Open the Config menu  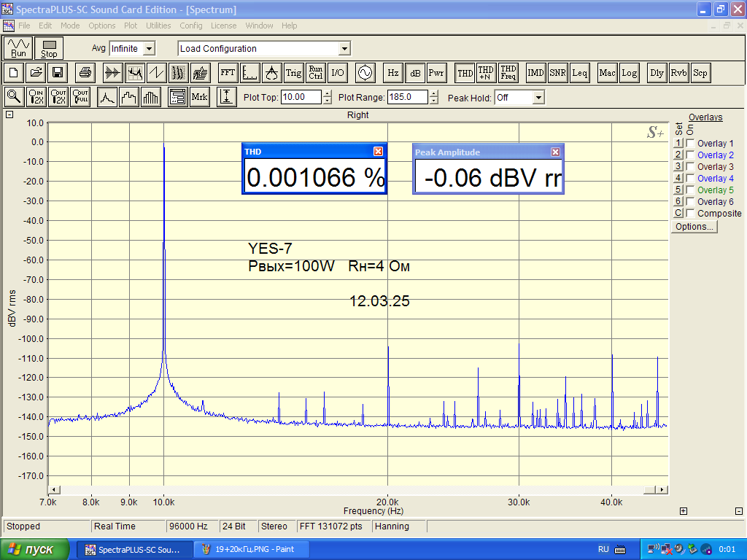tap(191, 26)
